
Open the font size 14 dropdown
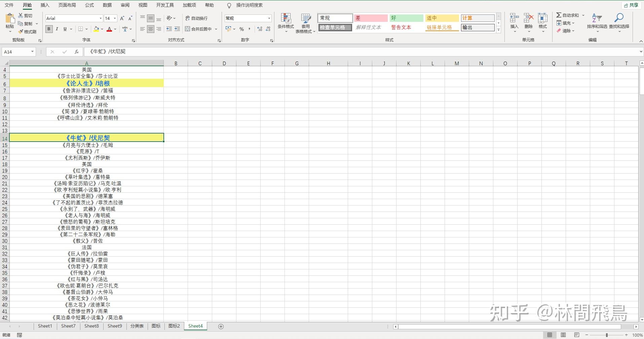pyautogui.click(x=115, y=18)
